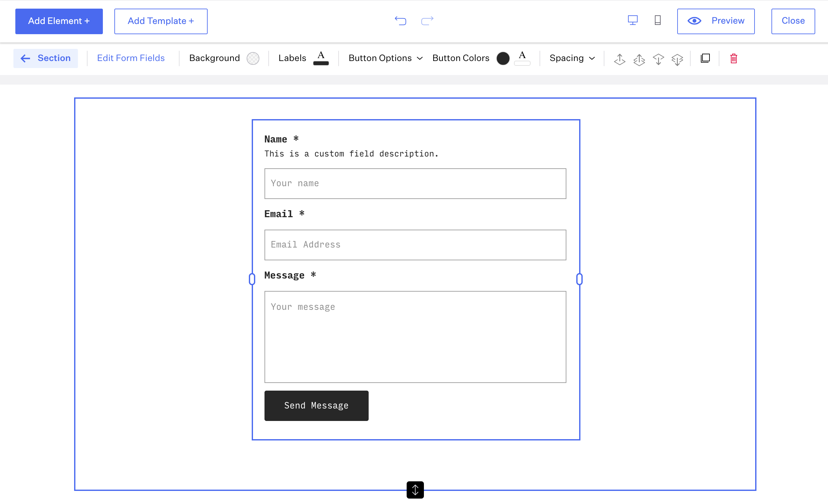The width and height of the screenshot is (828, 504).
Task: Click the Preview button
Action: pos(716,21)
